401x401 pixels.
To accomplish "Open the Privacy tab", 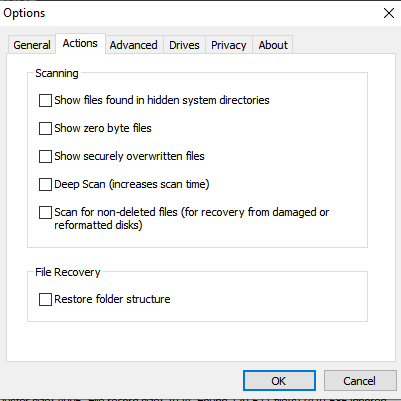I will point(229,45).
